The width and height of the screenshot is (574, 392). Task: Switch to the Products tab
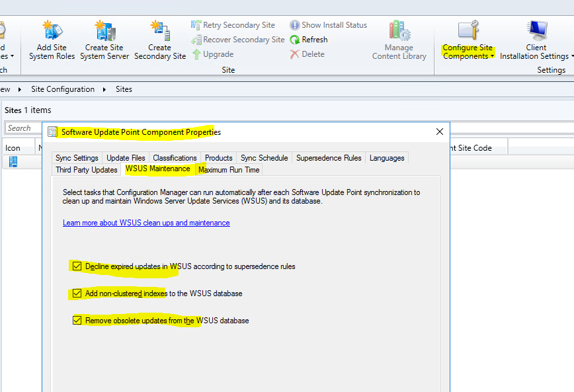click(x=218, y=157)
